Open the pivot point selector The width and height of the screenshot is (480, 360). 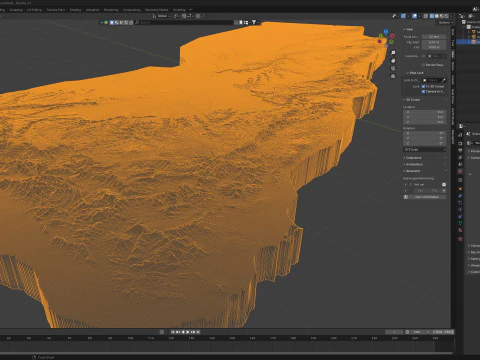click(x=176, y=16)
